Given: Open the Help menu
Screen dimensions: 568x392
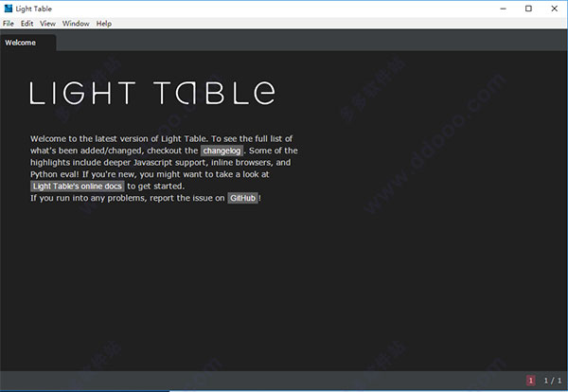Looking at the screenshot, I should [x=103, y=24].
